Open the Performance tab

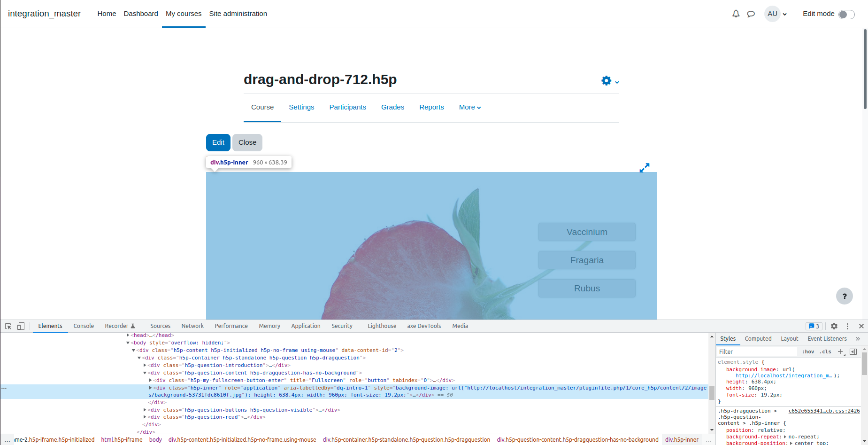(231, 326)
